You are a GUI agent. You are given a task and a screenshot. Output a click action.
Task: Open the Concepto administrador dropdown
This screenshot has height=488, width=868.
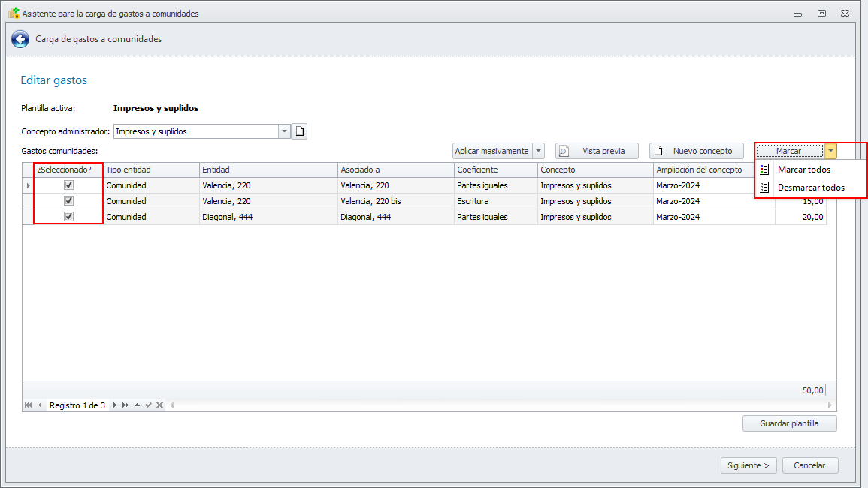(284, 131)
